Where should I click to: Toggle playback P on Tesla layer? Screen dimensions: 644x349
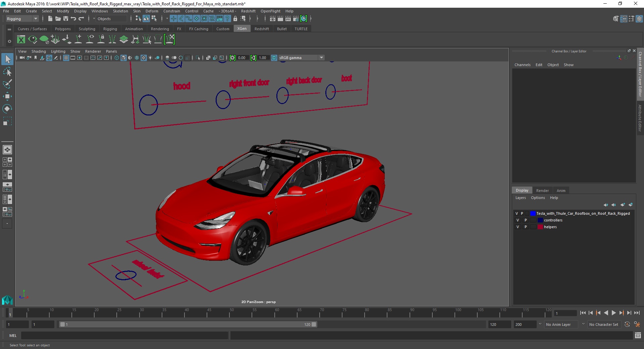[x=522, y=214]
